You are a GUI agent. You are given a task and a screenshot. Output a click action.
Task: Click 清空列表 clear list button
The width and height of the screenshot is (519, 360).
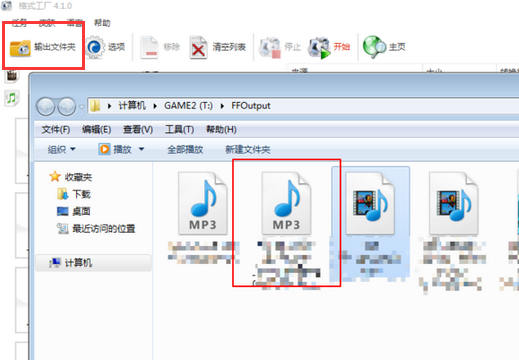(218, 48)
